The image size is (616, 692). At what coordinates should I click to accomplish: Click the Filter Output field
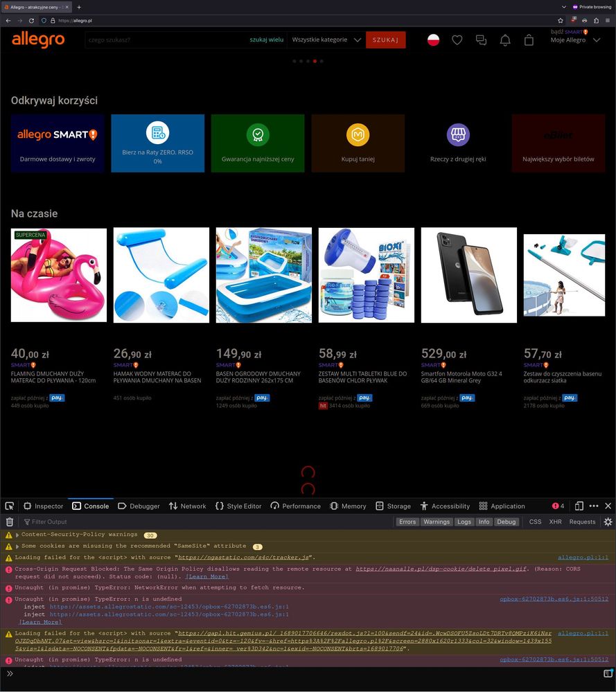(208, 522)
